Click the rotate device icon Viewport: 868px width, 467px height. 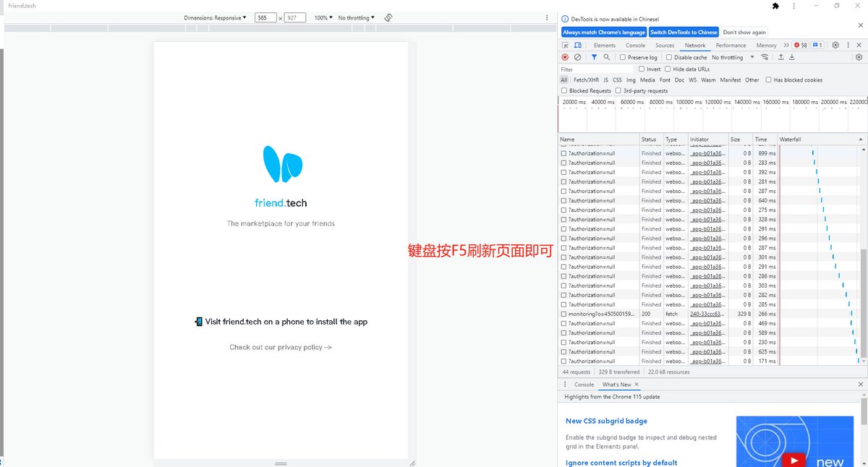click(x=388, y=17)
